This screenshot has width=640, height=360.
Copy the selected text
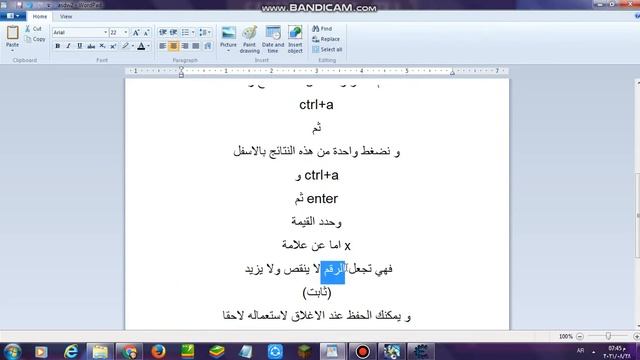[35, 39]
